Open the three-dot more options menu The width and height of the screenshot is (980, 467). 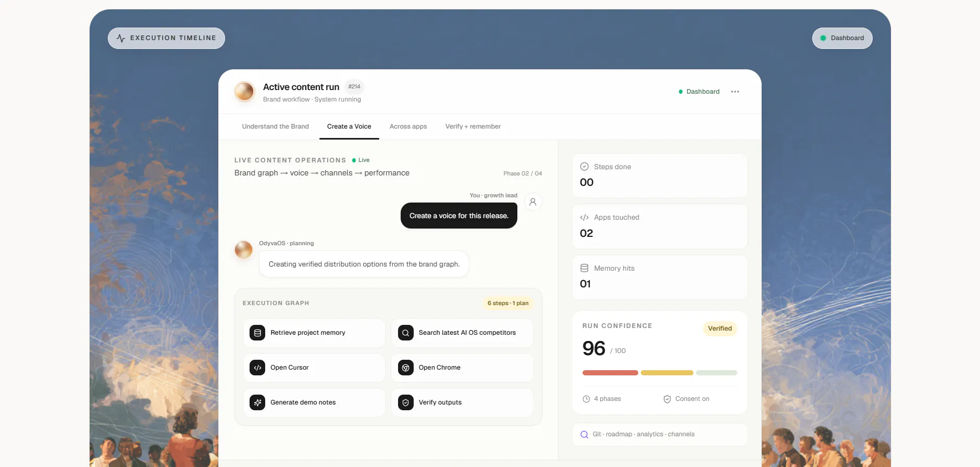735,92
